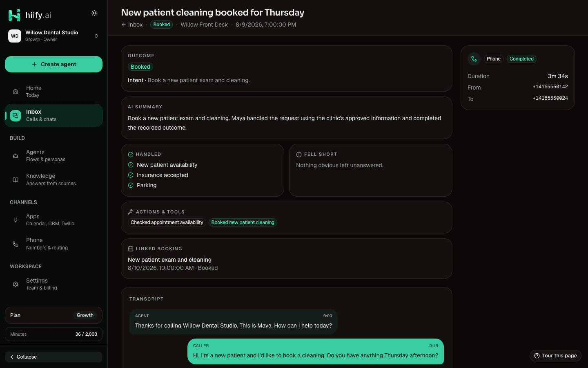Open the Knowledge book icon
This screenshot has height=368, width=588.
(x=16, y=180)
